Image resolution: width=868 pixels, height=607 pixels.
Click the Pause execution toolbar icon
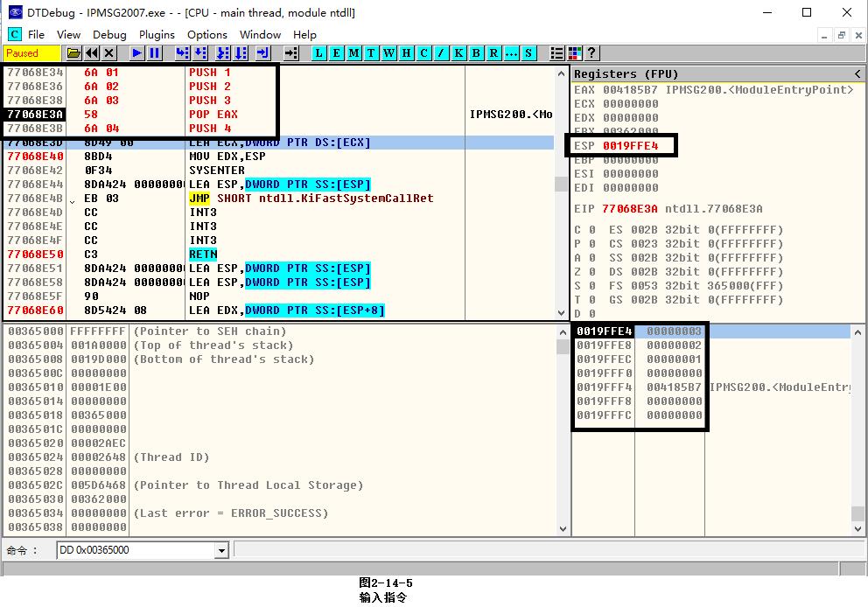[x=155, y=53]
